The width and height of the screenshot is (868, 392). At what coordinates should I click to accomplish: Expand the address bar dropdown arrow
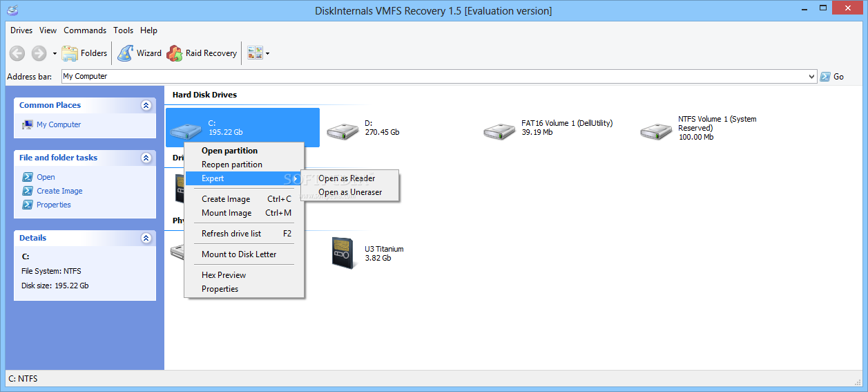tap(812, 77)
